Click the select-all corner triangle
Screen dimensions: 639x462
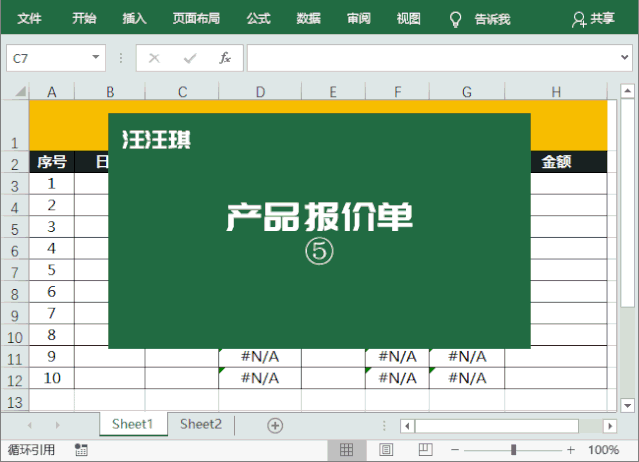pos(21,91)
